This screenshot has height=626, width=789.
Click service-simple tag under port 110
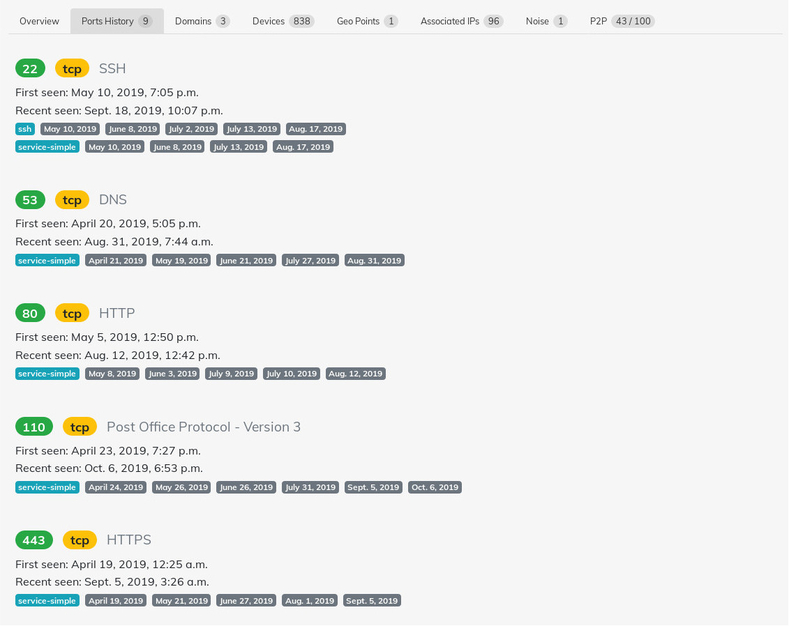[x=47, y=487]
